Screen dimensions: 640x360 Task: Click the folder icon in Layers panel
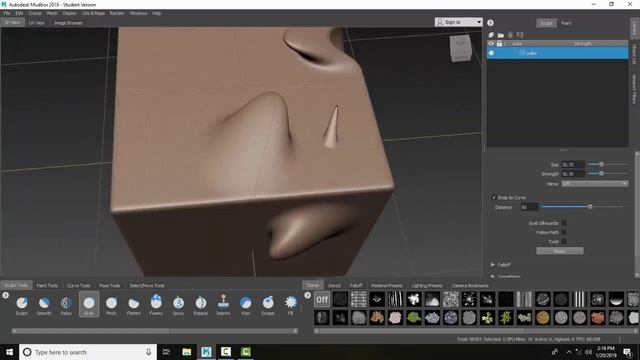tap(501, 35)
